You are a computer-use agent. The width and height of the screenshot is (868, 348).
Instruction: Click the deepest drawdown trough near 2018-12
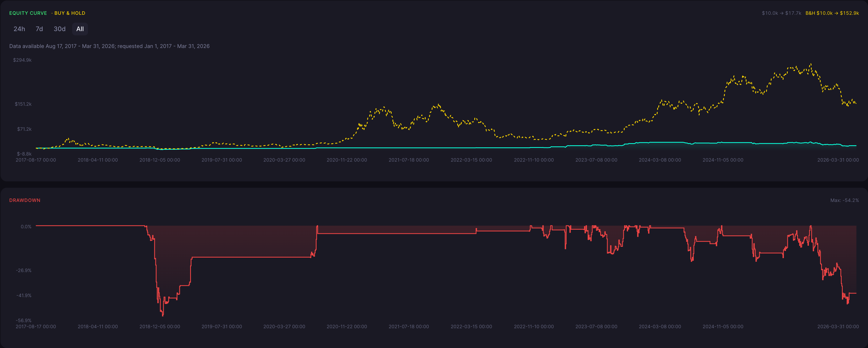pos(163,315)
